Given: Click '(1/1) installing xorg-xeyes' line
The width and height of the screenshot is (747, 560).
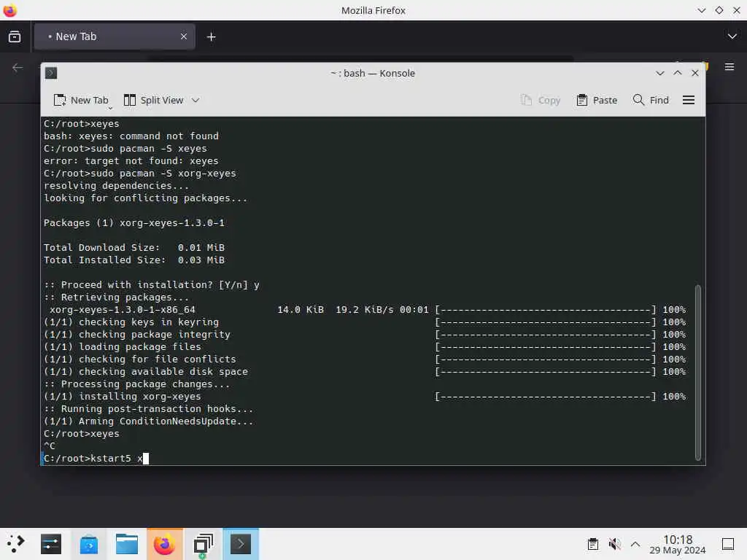Looking at the screenshot, I should coord(123,396).
